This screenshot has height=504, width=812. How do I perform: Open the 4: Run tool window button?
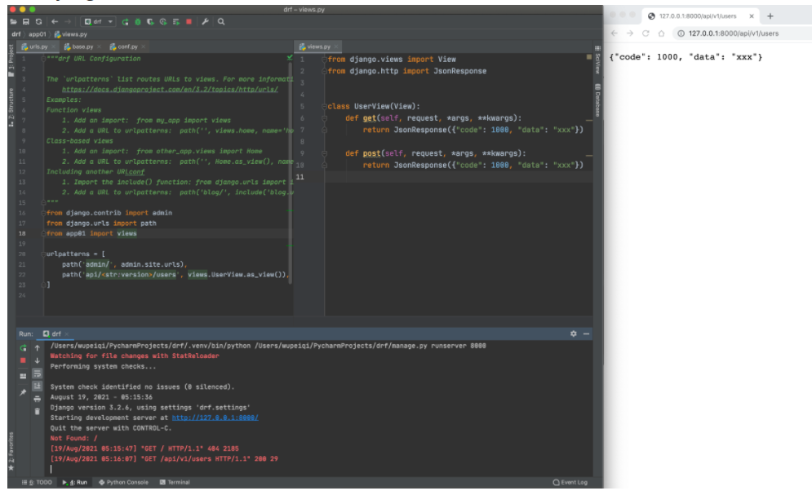tap(75, 483)
